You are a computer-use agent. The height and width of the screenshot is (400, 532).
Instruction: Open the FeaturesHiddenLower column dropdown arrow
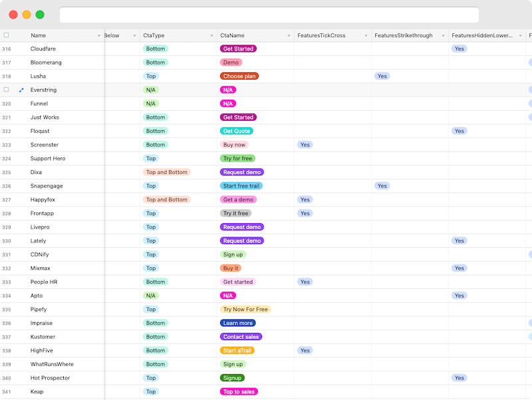click(520, 36)
